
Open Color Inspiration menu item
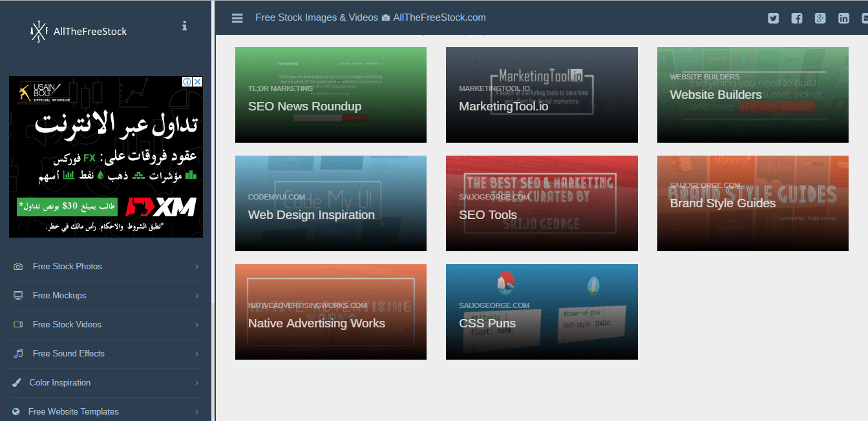coord(106,383)
